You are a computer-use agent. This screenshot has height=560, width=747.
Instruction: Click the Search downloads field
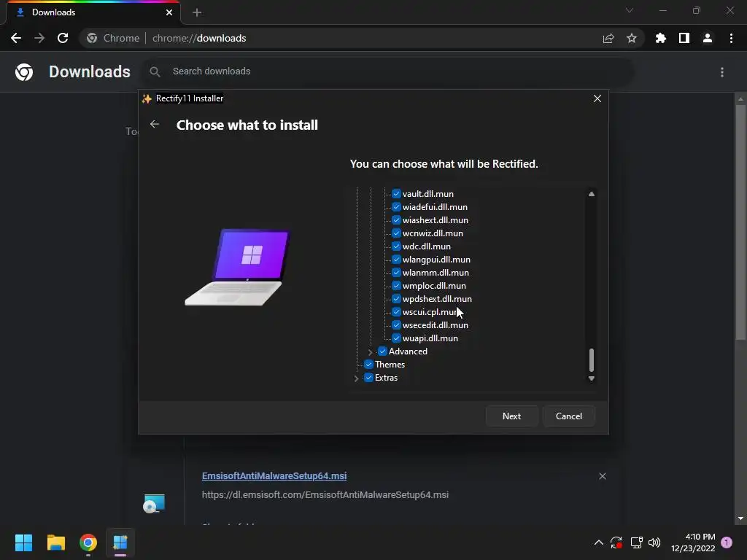(388, 71)
